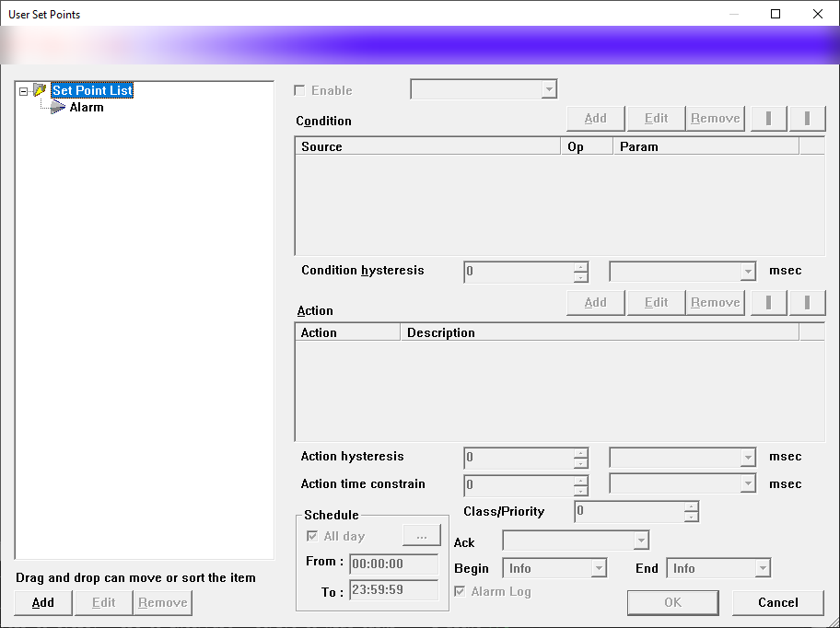Viewport: 840px width, 628px height.
Task: Click the Action time constrain value field
Action: pos(519,485)
